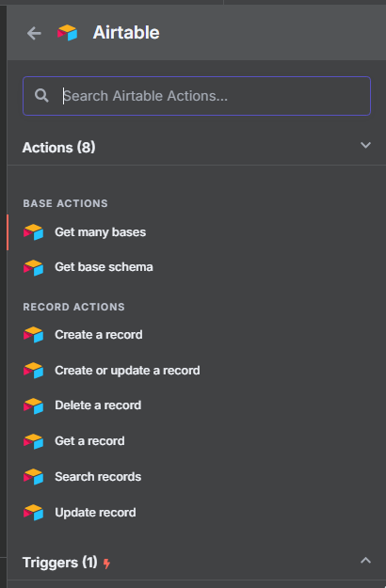Toggle the Actions (8) header
386x588 pixels.
58,148
